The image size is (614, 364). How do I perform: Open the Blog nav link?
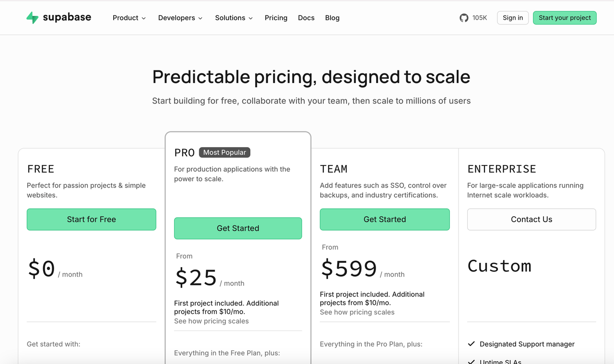point(332,18)
